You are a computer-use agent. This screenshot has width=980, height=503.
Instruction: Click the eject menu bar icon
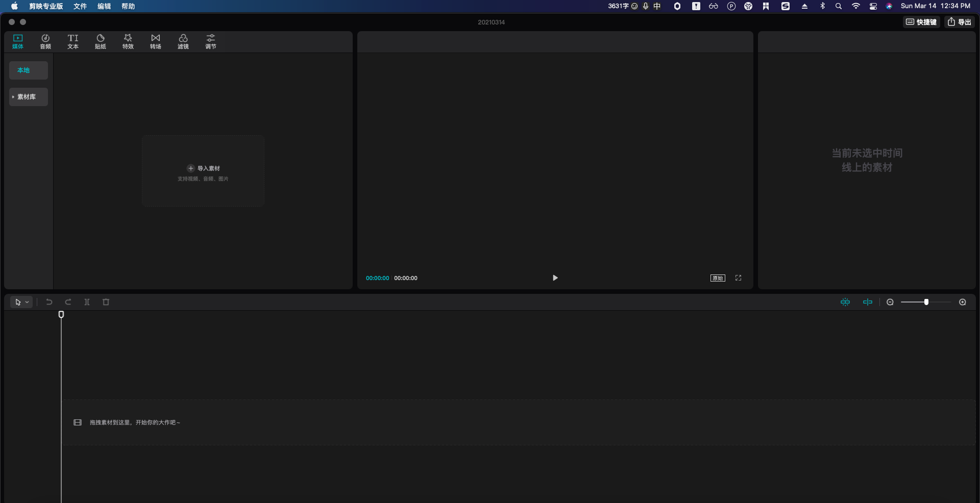804,6
